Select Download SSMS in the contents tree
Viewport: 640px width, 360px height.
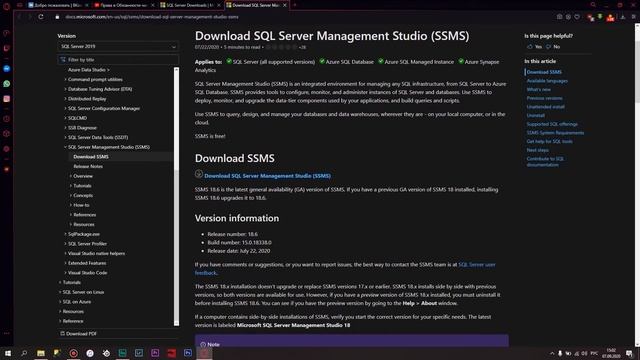[x=91, y=157]
